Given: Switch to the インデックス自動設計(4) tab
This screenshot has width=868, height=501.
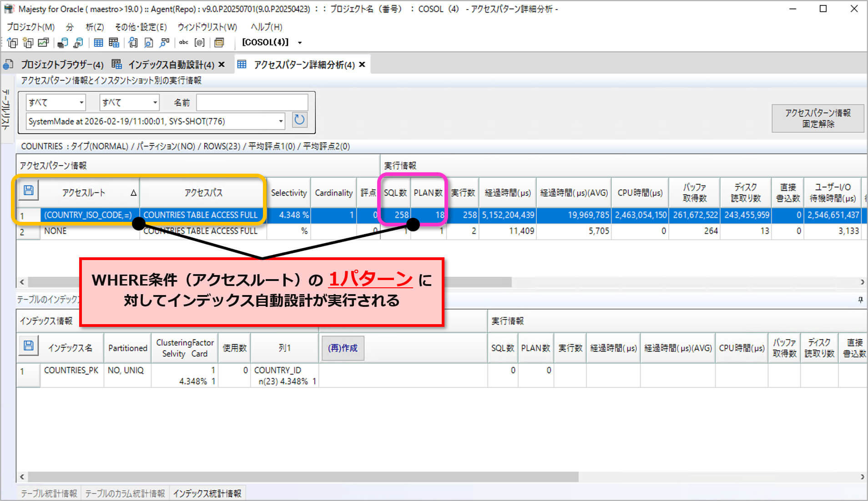Looking at the screenshot, I should tap(171, 65).
